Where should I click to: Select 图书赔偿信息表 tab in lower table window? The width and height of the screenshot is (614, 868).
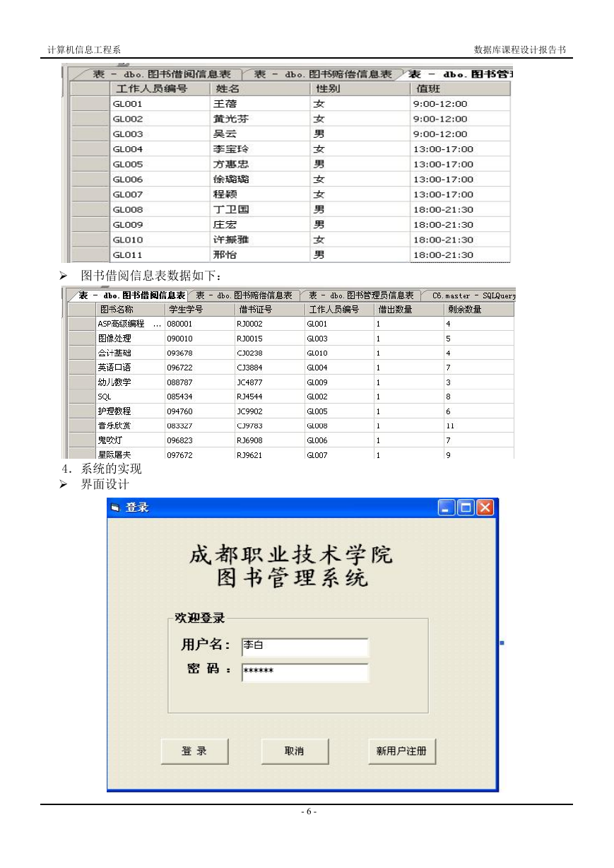click(x=244, y=295)
